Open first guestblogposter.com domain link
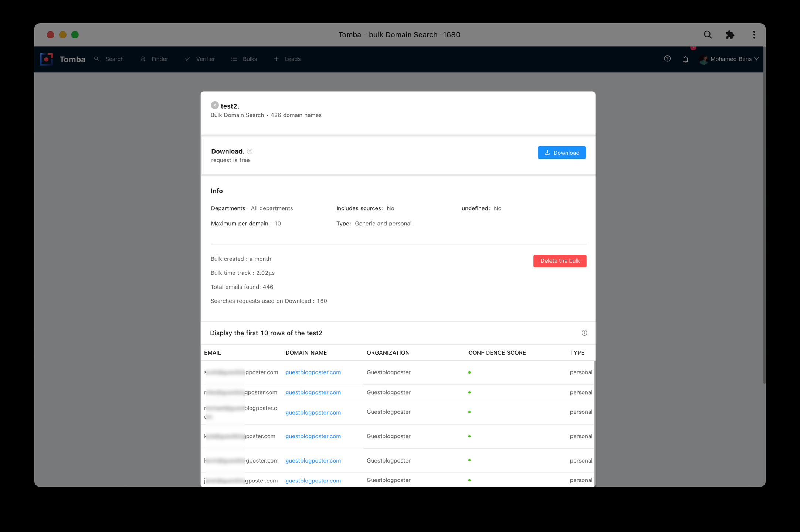The width and height of the screenshot is (800, 532). pos(313,372)
